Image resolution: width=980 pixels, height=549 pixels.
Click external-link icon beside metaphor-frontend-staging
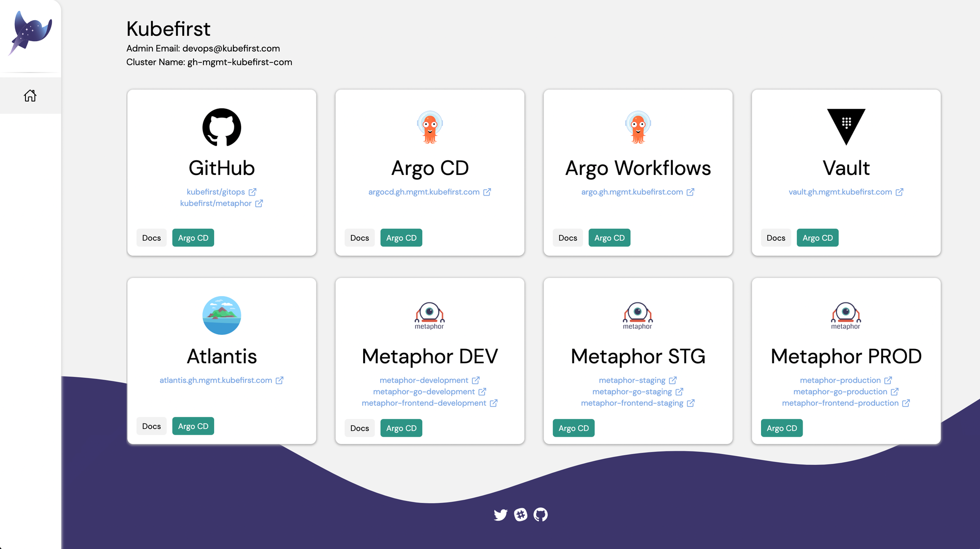point(691,402)
